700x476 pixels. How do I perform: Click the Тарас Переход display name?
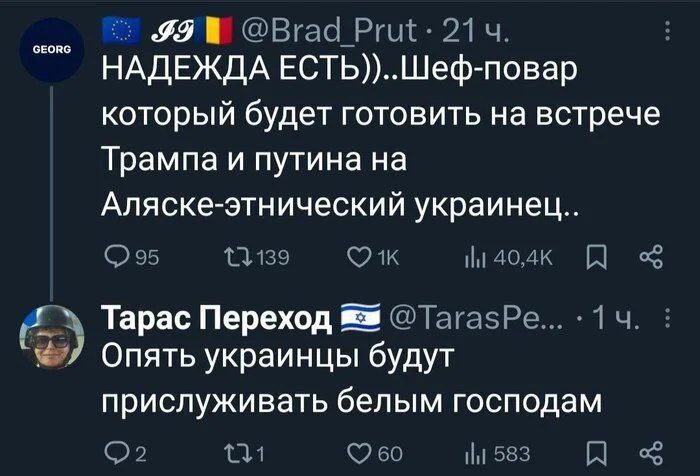(217, 320)
